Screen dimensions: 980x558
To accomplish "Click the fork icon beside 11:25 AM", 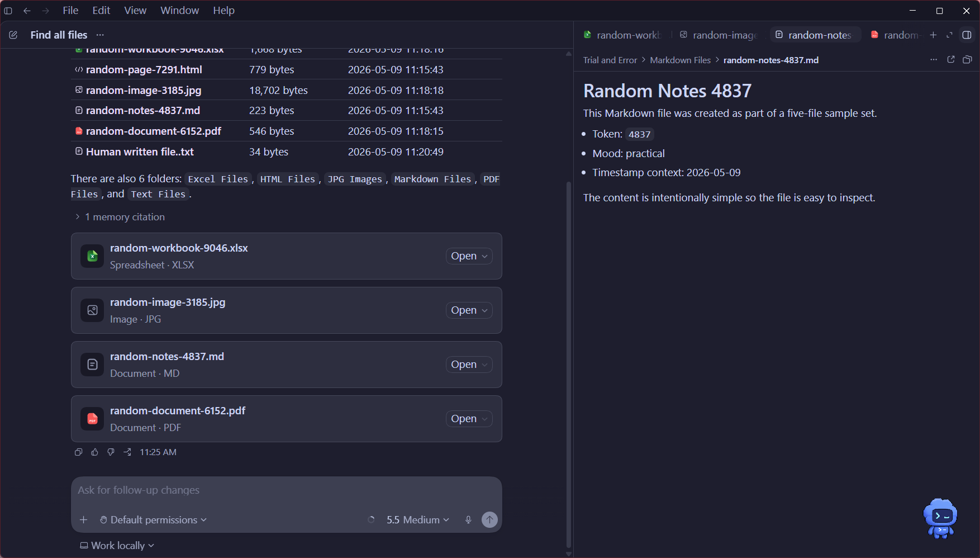I will pos(127,452).
